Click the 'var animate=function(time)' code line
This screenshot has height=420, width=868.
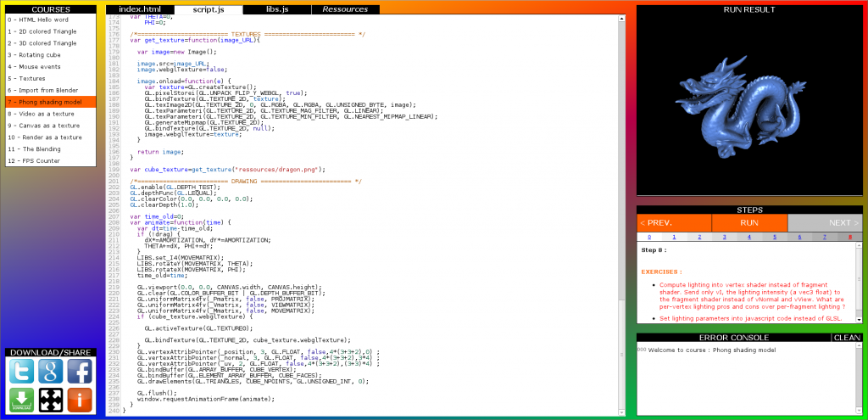pos(180,221)
